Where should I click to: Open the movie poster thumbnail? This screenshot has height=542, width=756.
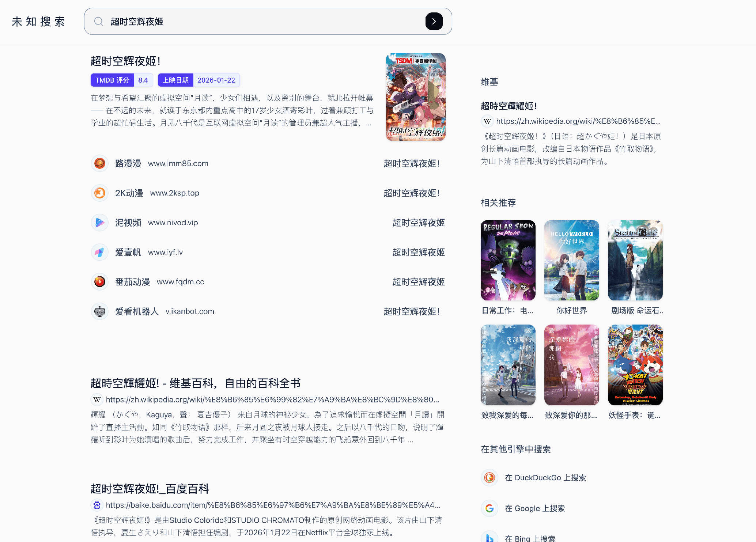coord(416,97)
